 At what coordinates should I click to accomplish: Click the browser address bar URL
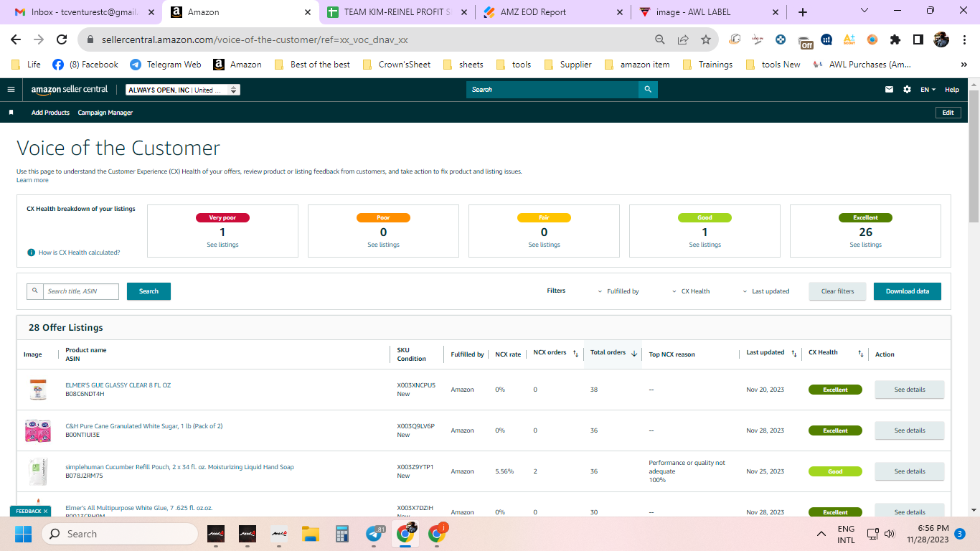(x=255, y=40)
